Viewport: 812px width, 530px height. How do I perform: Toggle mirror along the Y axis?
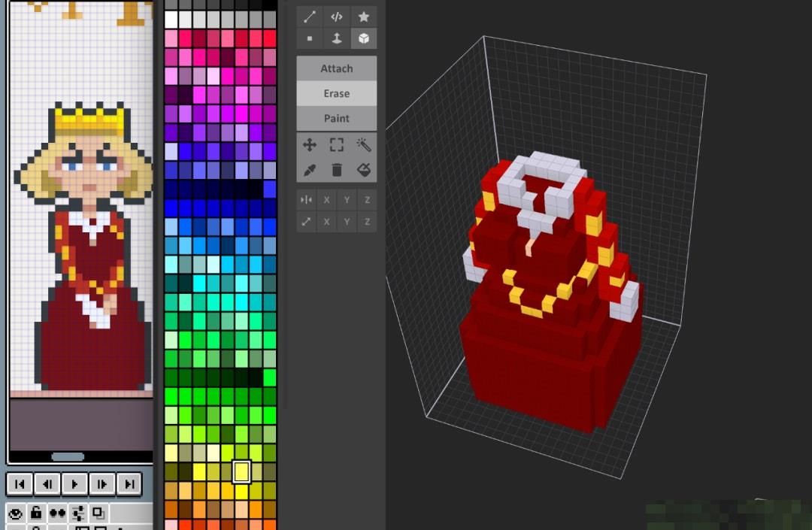click(x=347, y=200)
